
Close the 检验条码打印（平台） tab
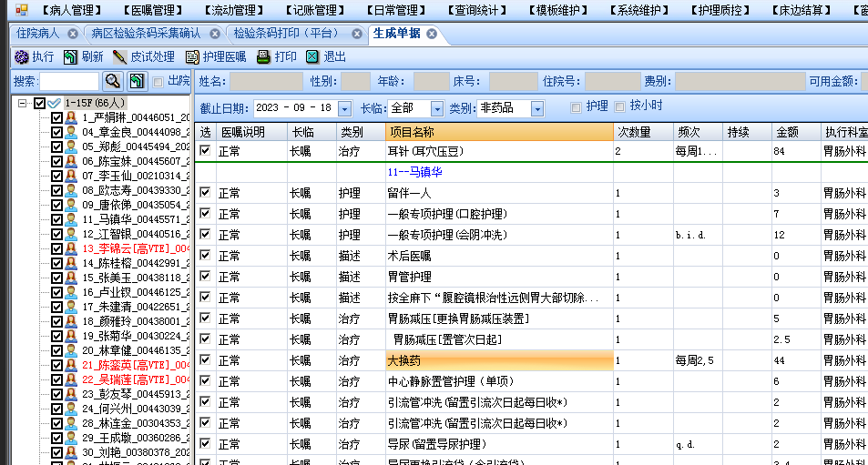pyautogui.click(x=357, y=35)
